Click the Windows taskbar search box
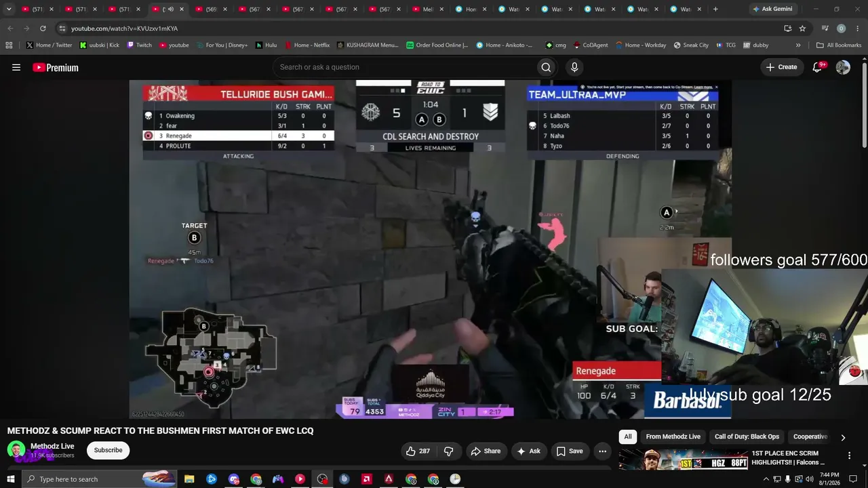 point(99,479)
